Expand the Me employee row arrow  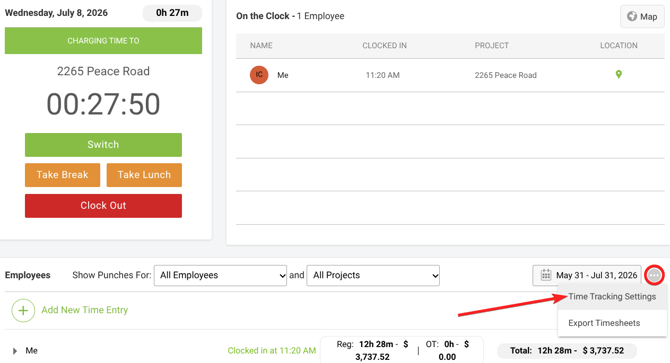click(x=15, y=351)
